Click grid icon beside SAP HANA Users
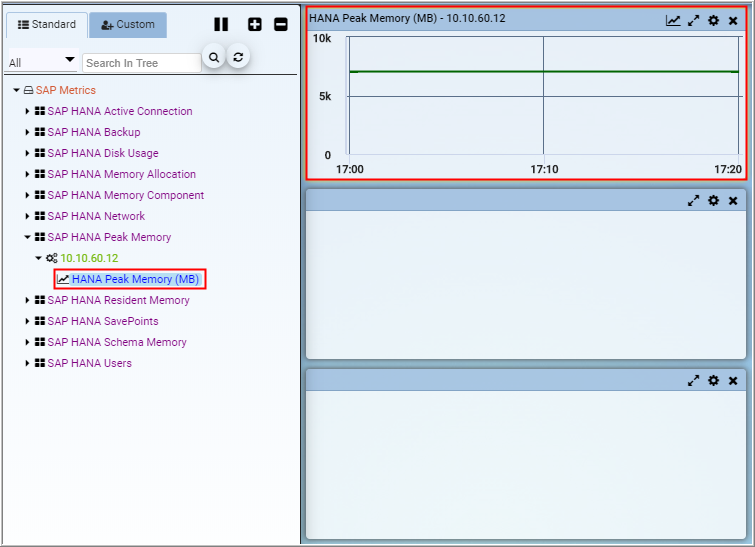This screenshot has height=547, width=755. coord(40,363)
